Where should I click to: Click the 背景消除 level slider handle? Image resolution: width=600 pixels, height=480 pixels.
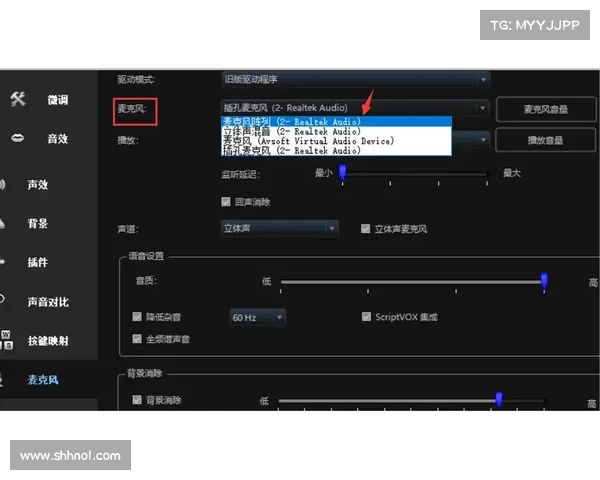(x=499, y=399)
